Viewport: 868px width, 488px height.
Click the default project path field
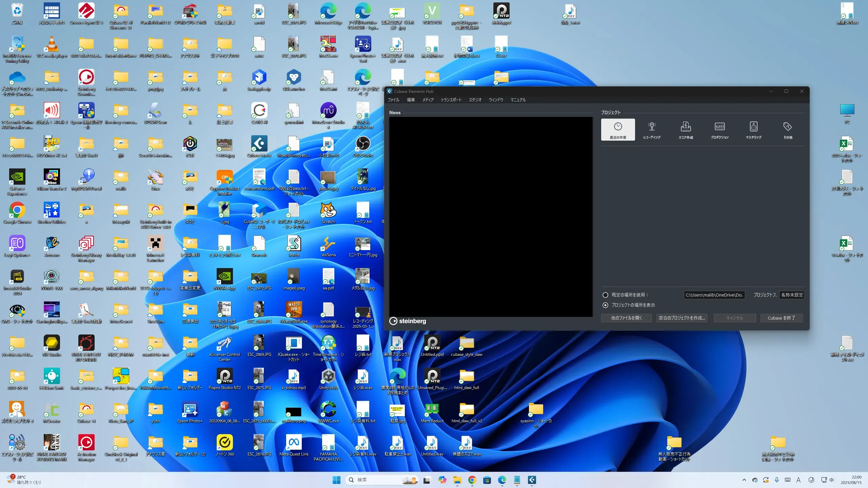point(714,295)
